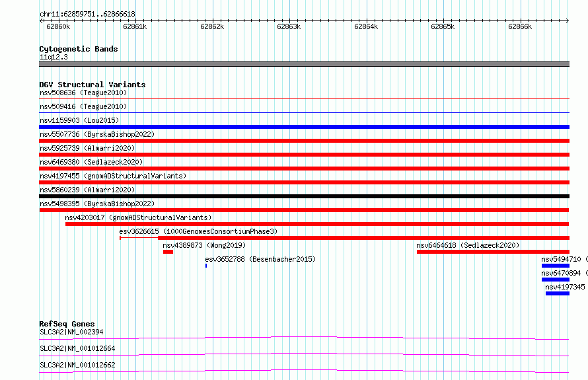The height and width of the screenshot is (380, 588).
Task: Select the small red nsv4389873 bar
Action: [x=168, y=252]
